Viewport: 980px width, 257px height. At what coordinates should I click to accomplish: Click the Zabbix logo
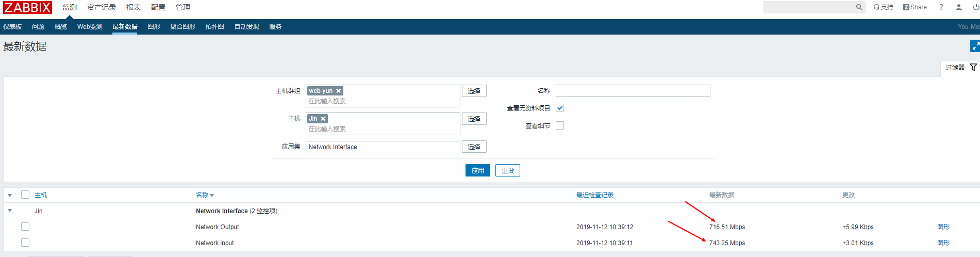point(28,7)
